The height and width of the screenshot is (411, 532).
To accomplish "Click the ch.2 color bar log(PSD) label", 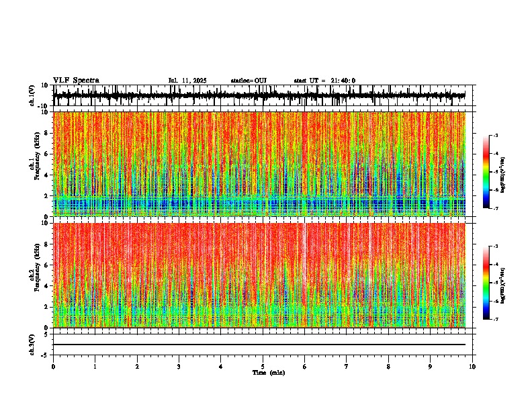I will pyautogui.click(x=502, y=285).
